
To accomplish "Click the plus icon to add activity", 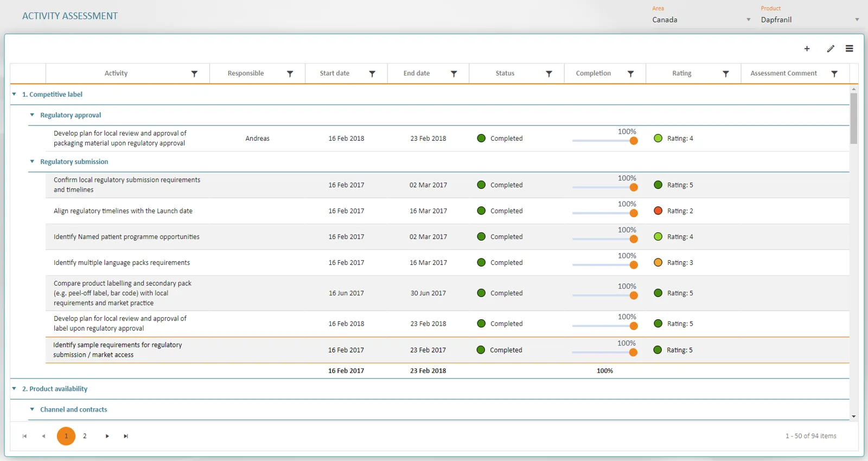I will point(807,49).
